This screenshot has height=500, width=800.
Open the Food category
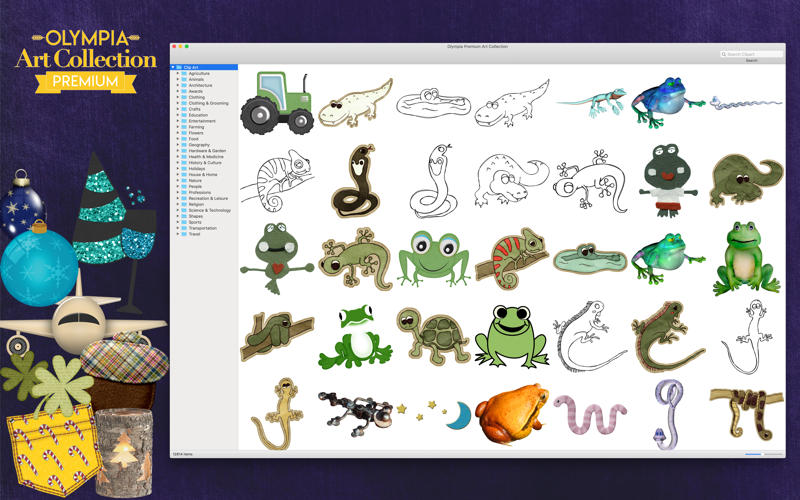pos(193,139)
